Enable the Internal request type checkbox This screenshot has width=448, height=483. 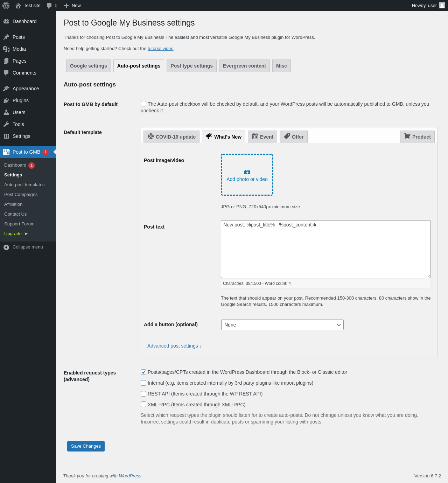(143, 383)
